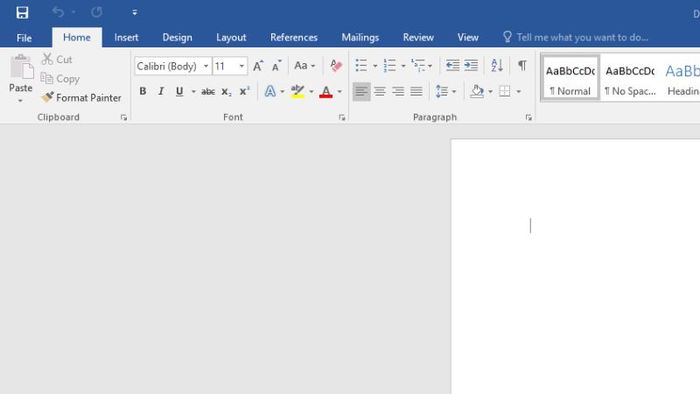Apply the No Spacing style
Screen dimensions: 700x394
coord(630,79)
